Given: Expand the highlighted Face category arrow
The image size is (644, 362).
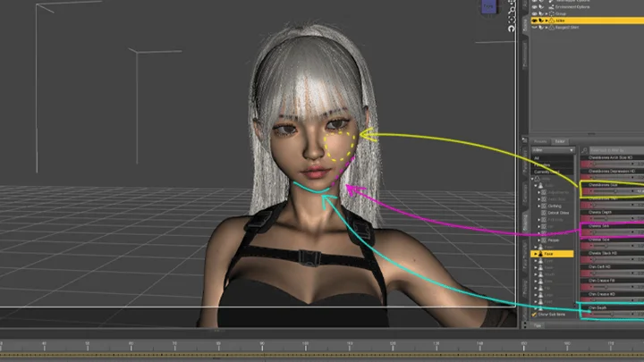Looking at the screenshot, I should [x=536, y=254].
